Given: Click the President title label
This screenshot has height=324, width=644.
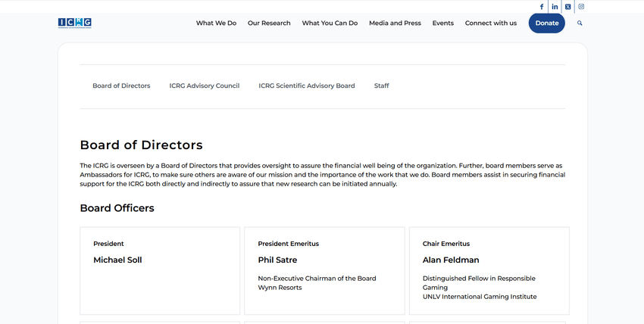Looking at the screenshot, I should click(108, 244).
